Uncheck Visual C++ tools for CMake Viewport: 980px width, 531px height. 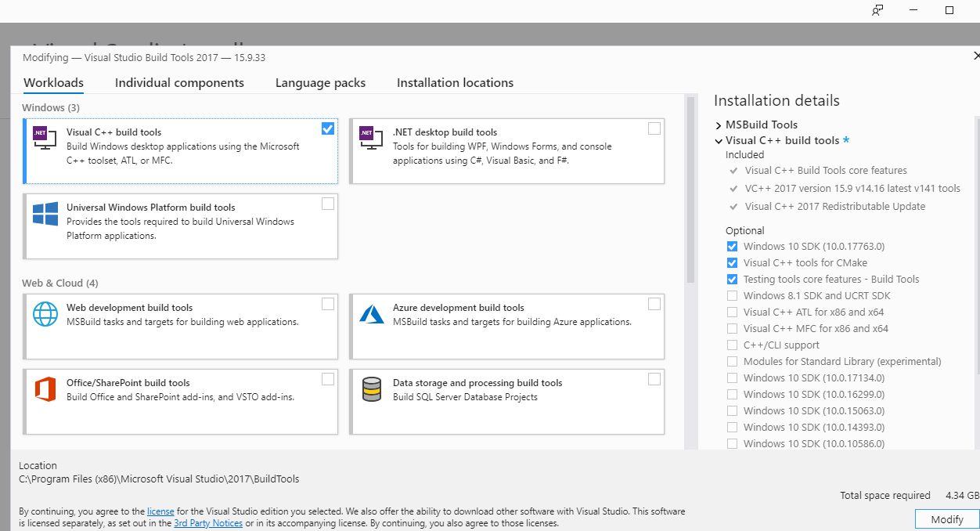coord(732,263)
